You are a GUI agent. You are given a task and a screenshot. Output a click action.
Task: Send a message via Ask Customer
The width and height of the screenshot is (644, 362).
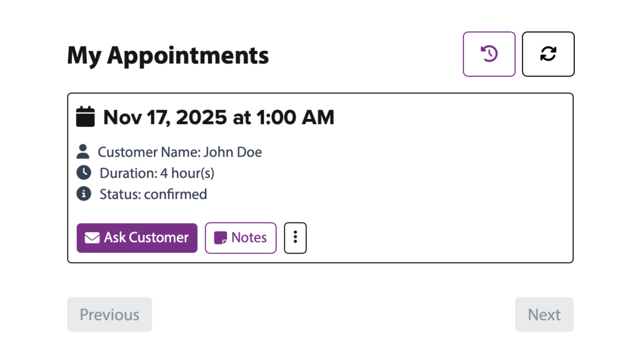coord(137,237)
